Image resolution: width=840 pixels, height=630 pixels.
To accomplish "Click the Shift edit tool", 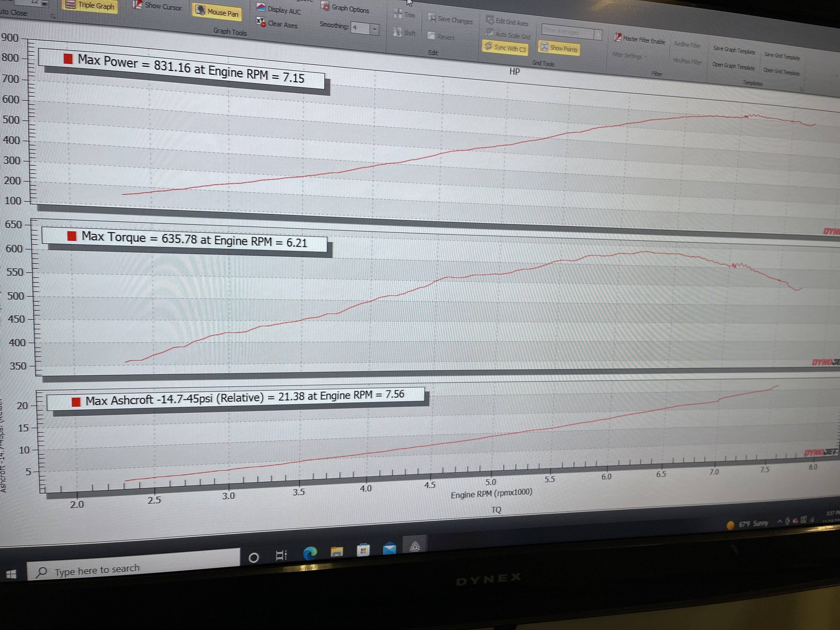I will coord(404,33).
